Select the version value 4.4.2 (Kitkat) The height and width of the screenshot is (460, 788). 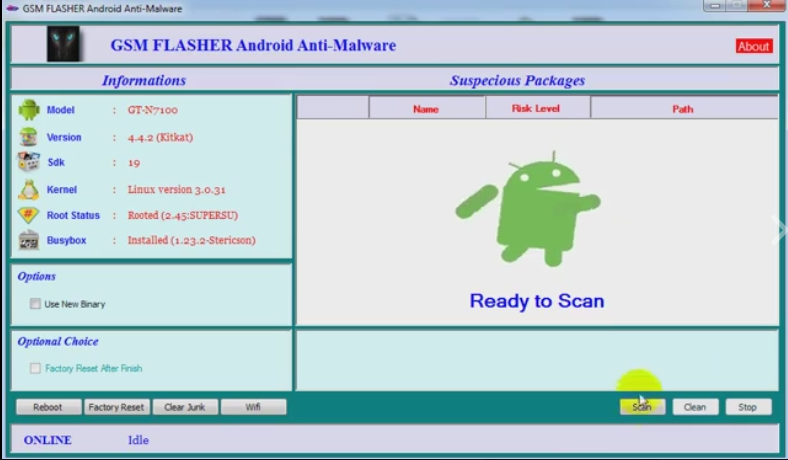pyautogui.click(x=160, y=137)
